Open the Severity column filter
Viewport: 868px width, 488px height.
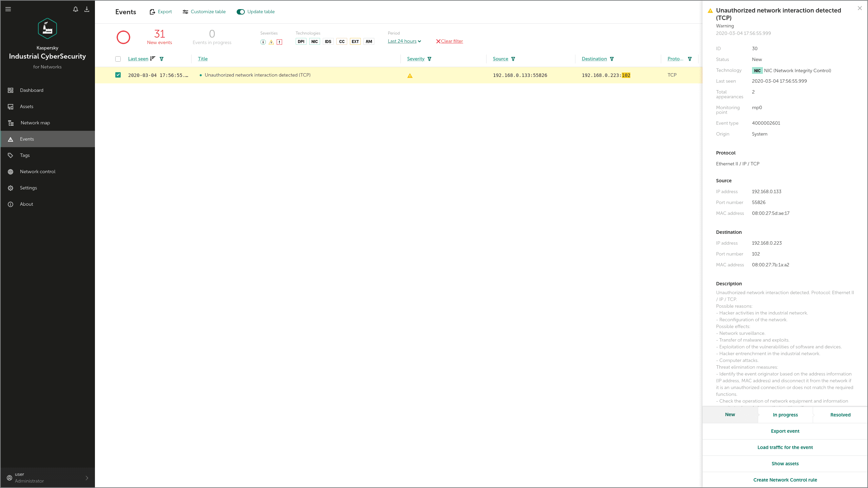(429, 59)
